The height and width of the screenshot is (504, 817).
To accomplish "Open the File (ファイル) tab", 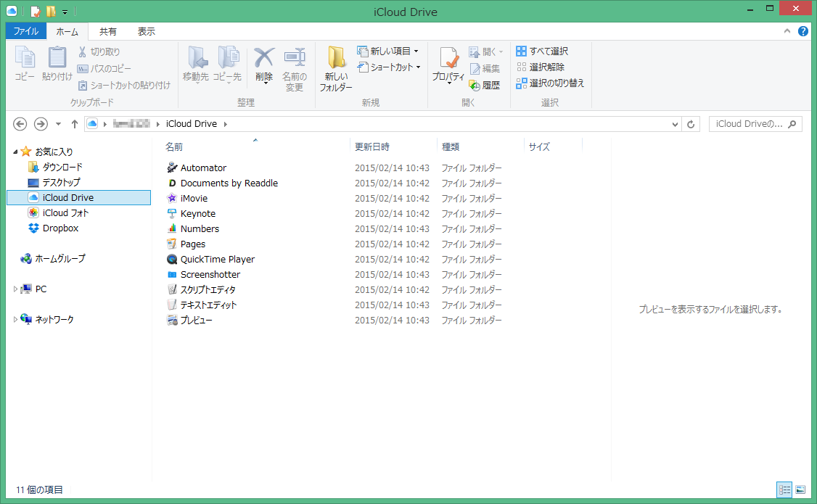I will [26, 31].
